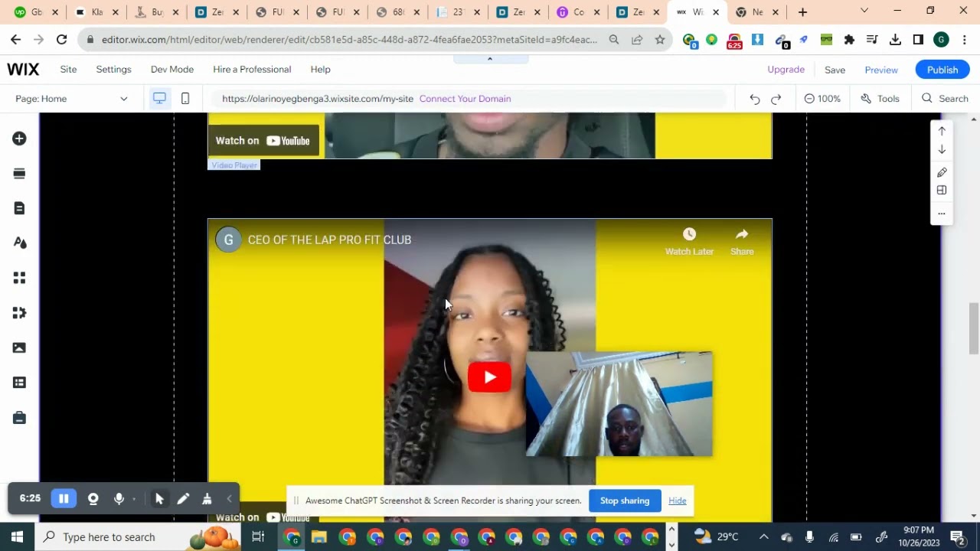Click Watch on YouTube in upper video

point(263,141)
